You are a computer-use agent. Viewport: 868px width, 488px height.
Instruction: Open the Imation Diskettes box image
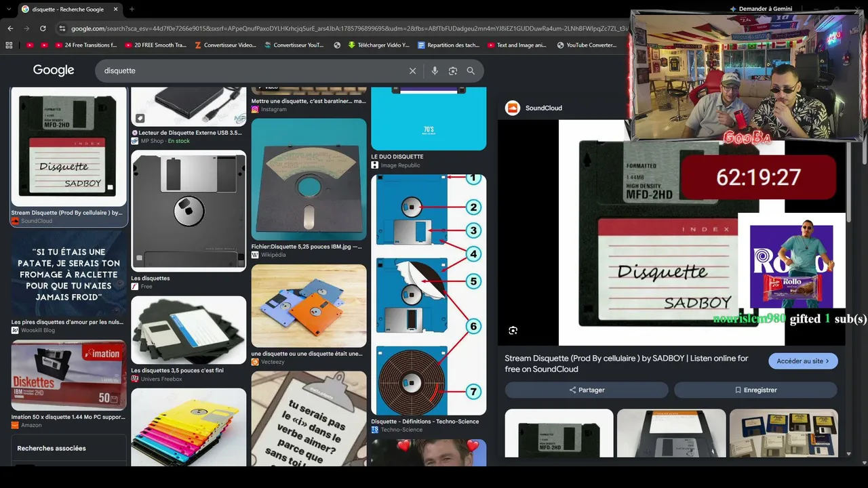68,375
